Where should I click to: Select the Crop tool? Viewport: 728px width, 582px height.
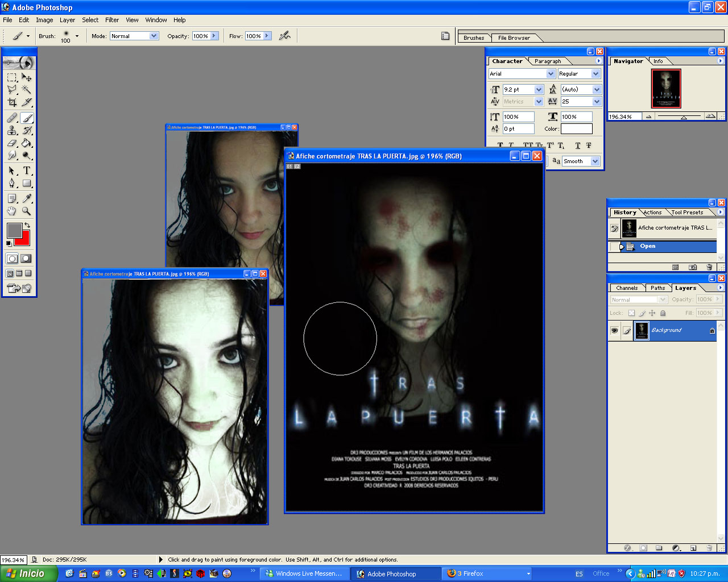(x=12, y=102)
